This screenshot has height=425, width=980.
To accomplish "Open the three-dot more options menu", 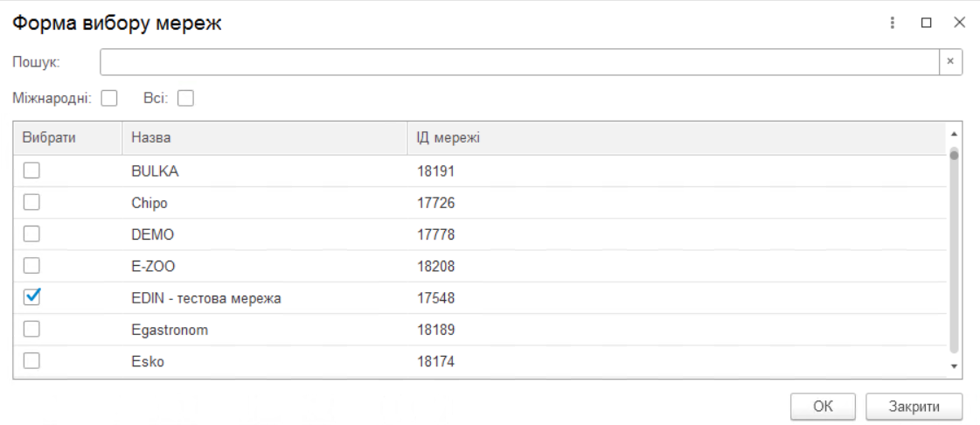I will click(x=893, y=24).
